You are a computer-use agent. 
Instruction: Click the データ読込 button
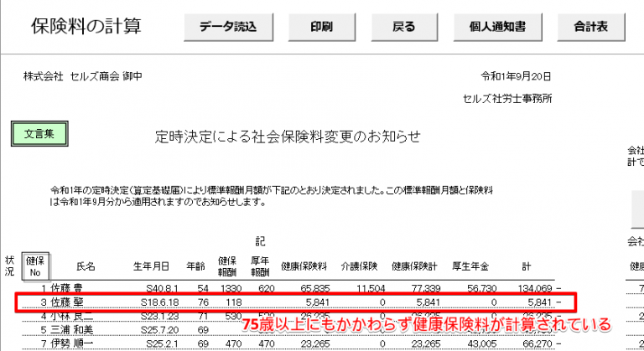pyautogui.click(x=228, y=27)
